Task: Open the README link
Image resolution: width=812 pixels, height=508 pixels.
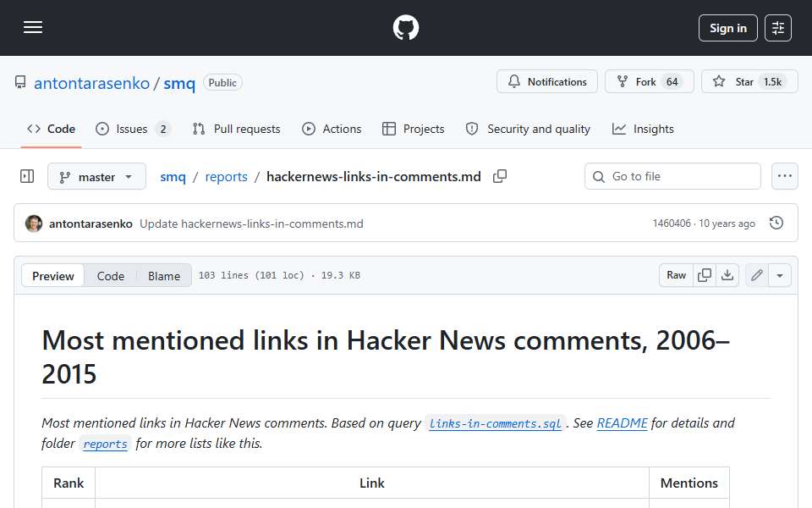Action: 622,423
